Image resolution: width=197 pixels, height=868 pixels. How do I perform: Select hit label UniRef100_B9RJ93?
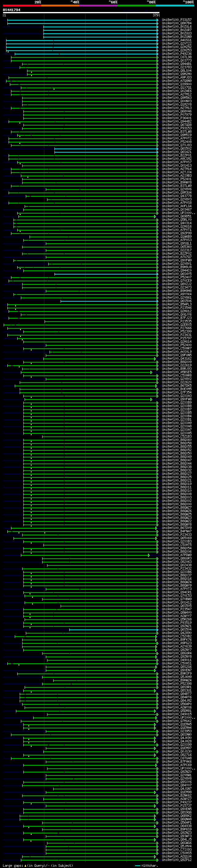click(177, 369)
